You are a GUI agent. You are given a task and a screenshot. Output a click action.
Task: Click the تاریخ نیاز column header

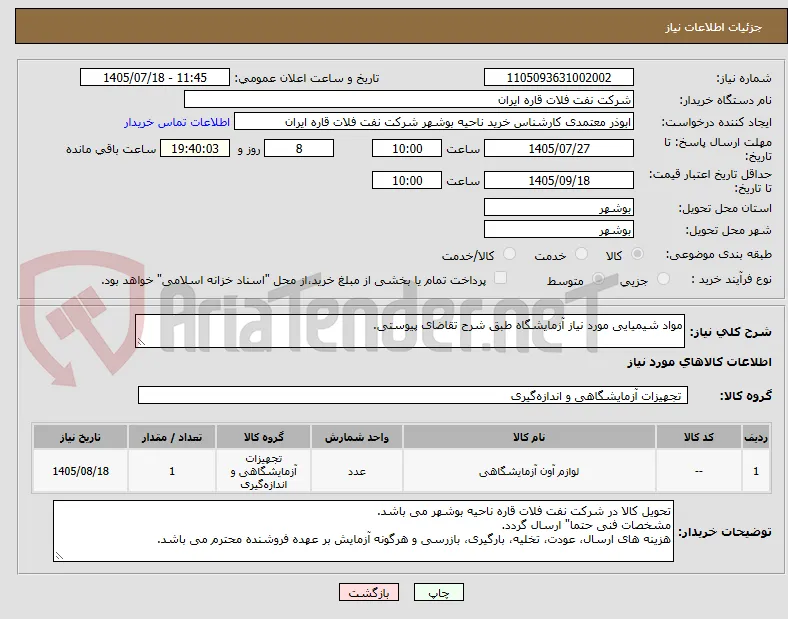point(80,437)
